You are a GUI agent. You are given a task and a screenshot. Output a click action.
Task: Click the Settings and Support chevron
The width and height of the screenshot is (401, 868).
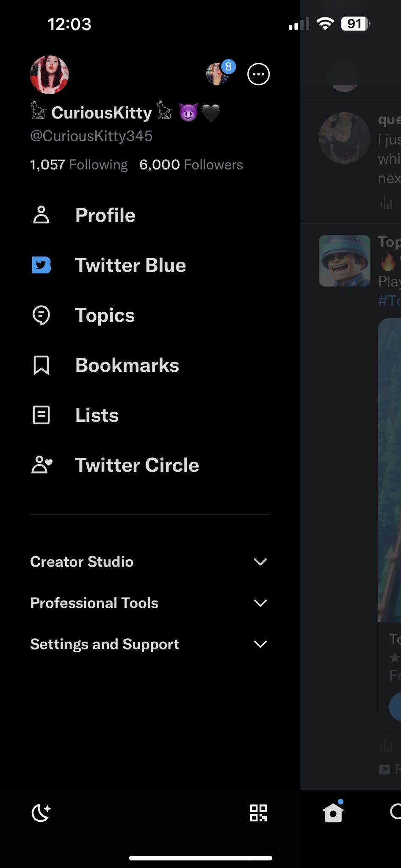[260, 644]
